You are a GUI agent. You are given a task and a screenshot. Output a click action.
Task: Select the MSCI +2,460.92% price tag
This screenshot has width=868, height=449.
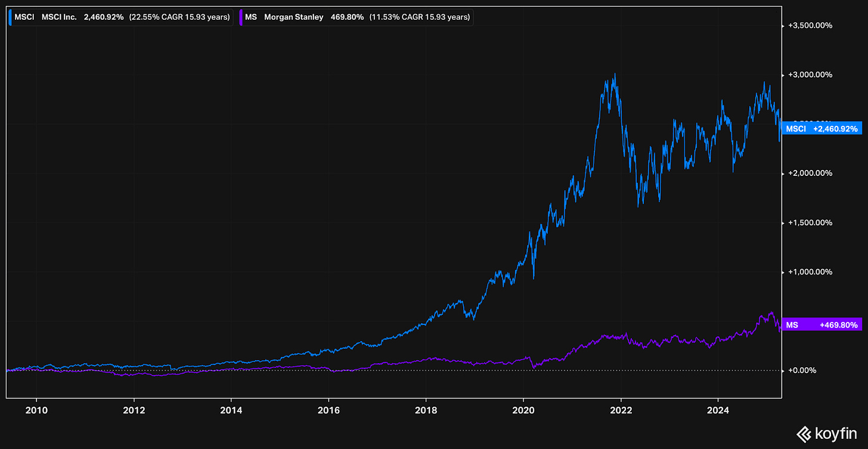(x=821, y=129)
